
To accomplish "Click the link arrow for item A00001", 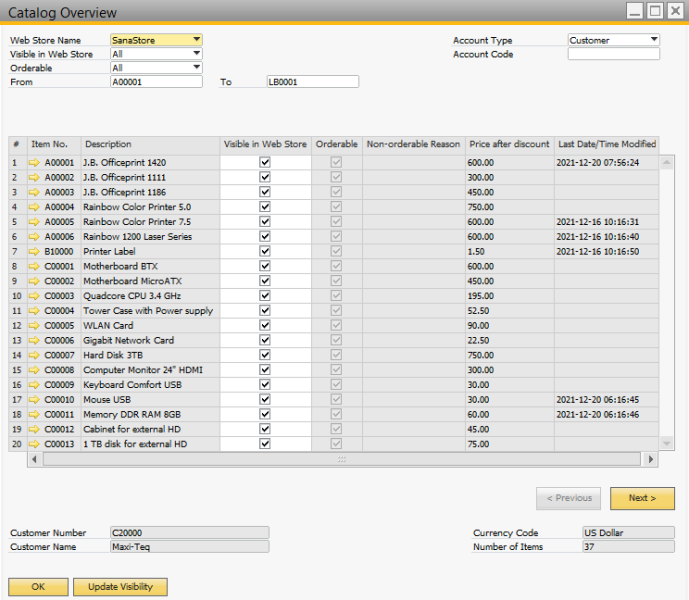I will click(34, 162).
